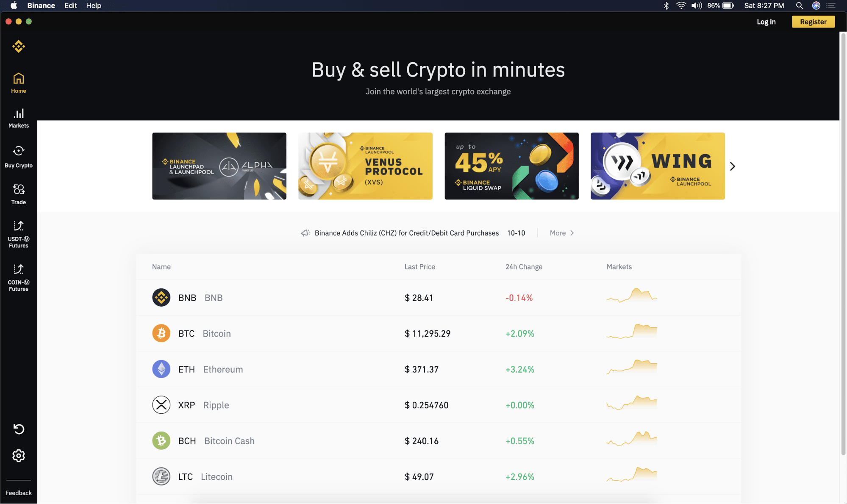847x504 pixels.
Task: Click the Settings gear icon in sidebar
Action: click(18, 456)
